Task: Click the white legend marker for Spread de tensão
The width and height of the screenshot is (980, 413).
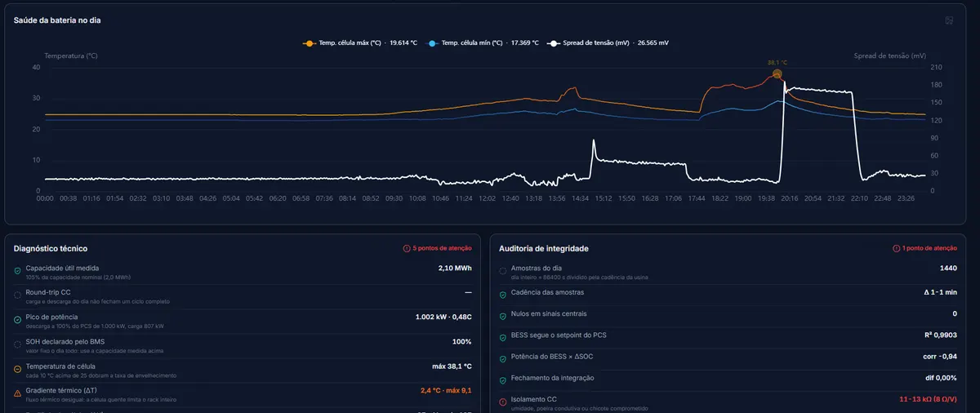Action: click(x=555, y=42)
